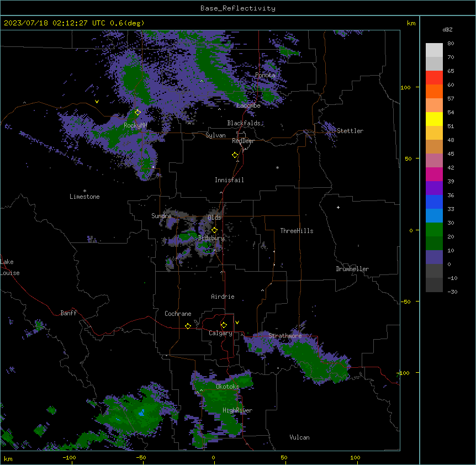Select the magenta 42-39 dBZ legend swatch
Screen dimensions: 476x465
(x=434, y=174)
